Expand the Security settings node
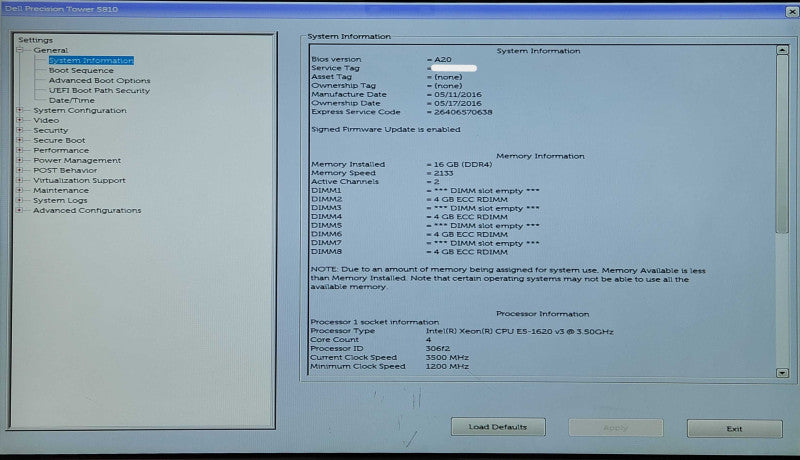 tap(20, 130)
